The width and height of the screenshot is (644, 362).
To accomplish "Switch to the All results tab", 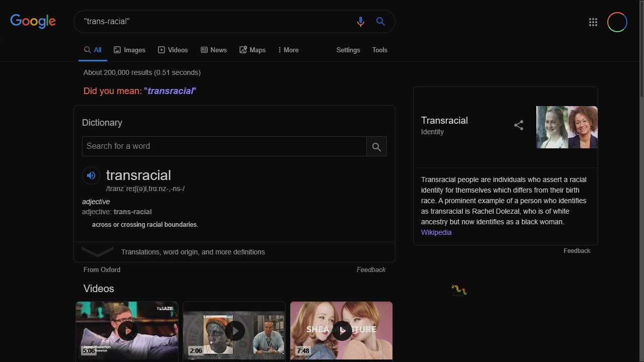I will tap(93, 50).
